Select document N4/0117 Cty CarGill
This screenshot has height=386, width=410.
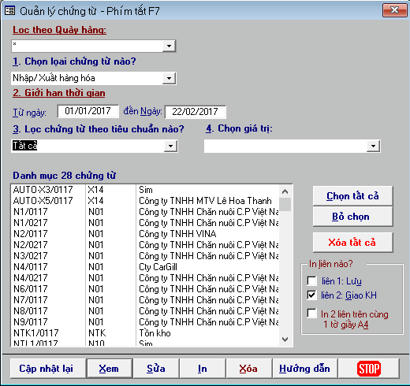pyautogui.click(x=146, y=267)
